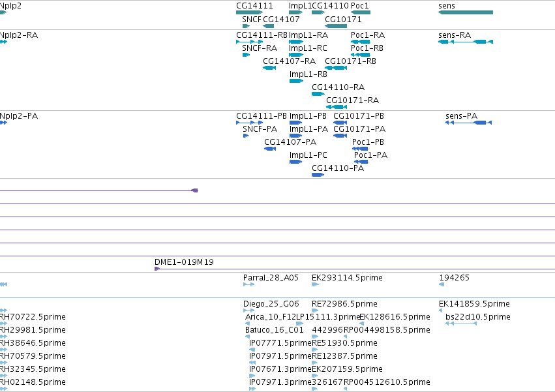Select the ImpL1-PC protein feature
This screenshot has height=392, width=555.
point(295,162)
